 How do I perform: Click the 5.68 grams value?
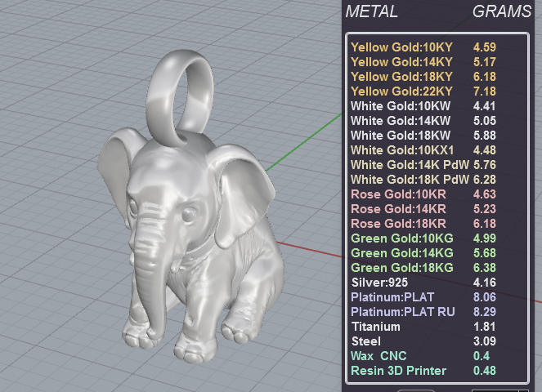tap(485, 253)
